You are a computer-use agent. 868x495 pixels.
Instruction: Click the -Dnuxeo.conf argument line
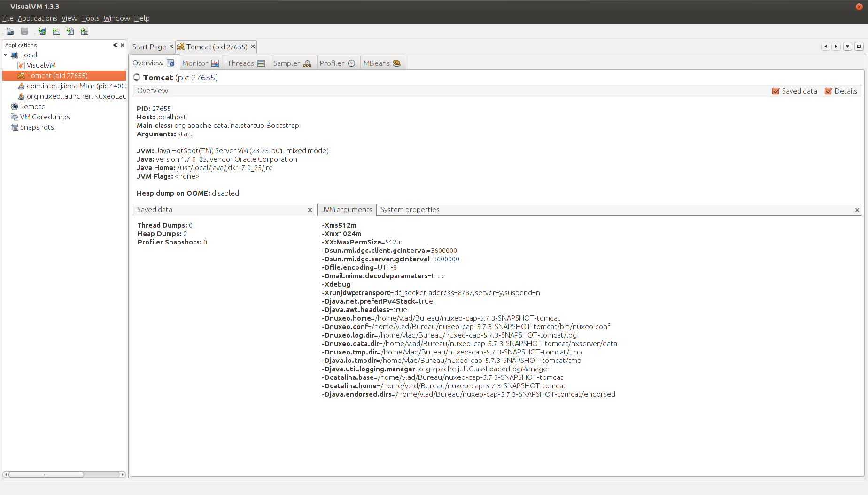click(466, 327)
